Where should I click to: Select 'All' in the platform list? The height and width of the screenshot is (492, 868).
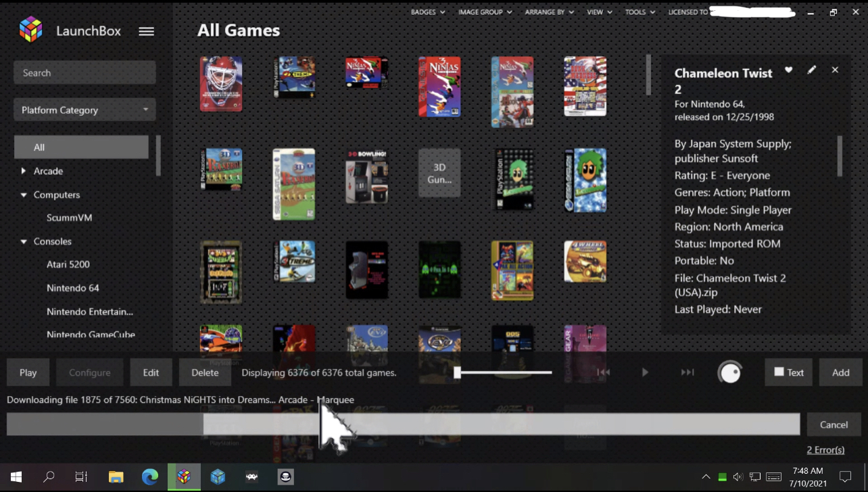pos(81,147)
